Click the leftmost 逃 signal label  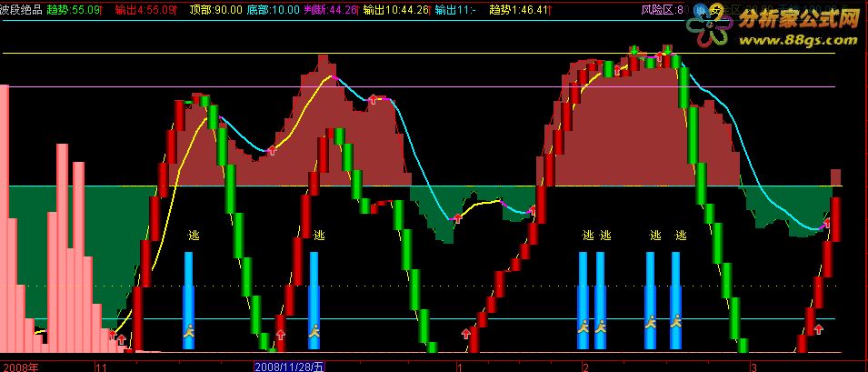[x=194, y=236]
